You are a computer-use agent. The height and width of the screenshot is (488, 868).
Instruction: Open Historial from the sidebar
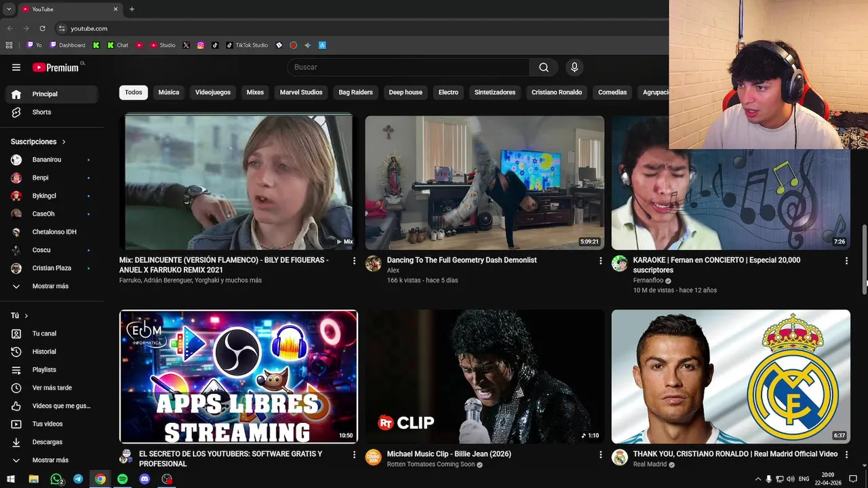pyautogui.click(x=52, y=352)
